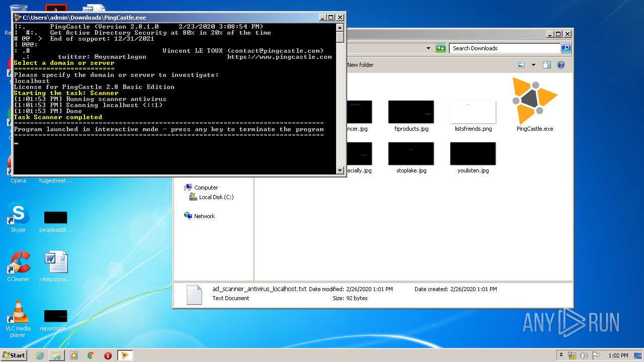Click the Date created value in details pane
This screenshot has height=362, width=644.
click(x=473, y=289)
